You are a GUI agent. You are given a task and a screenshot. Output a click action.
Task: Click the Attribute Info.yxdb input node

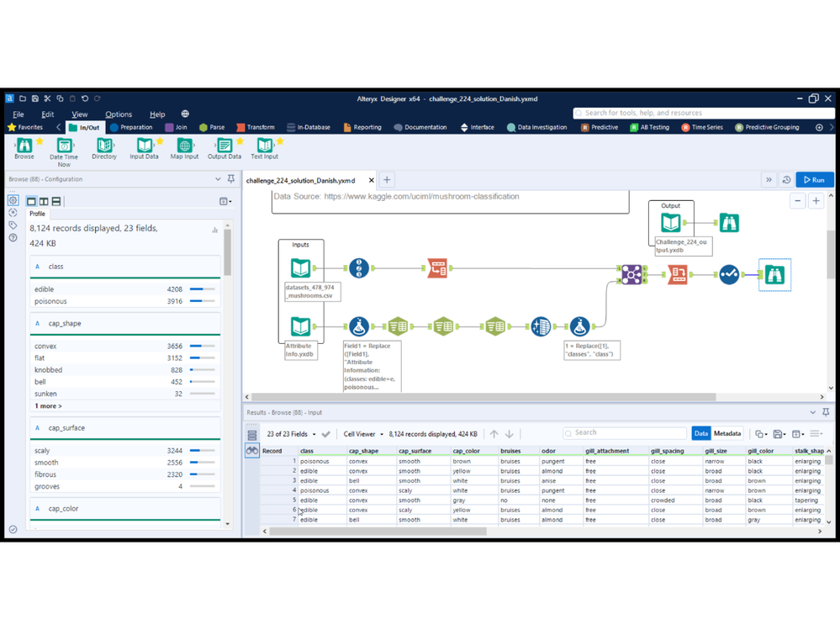(300, 326)
